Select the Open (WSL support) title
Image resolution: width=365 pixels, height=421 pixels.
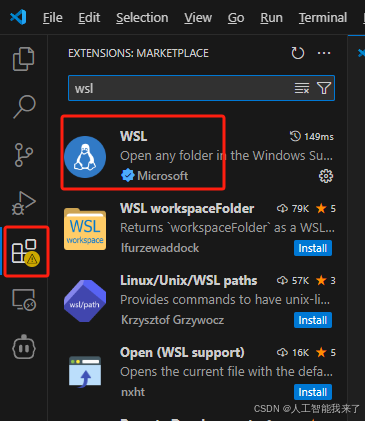182,353
